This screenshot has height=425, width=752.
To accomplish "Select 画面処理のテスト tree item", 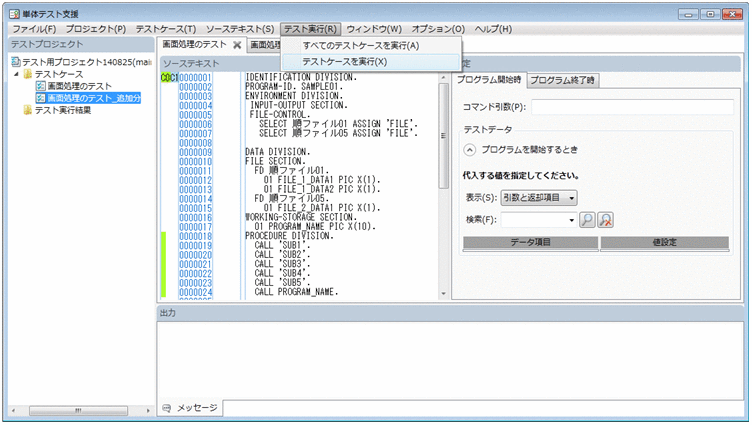I will [x=80, y=86].
